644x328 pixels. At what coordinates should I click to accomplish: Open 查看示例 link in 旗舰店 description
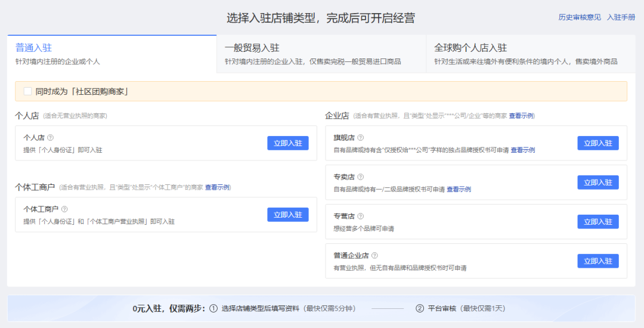tap(523, 150)
